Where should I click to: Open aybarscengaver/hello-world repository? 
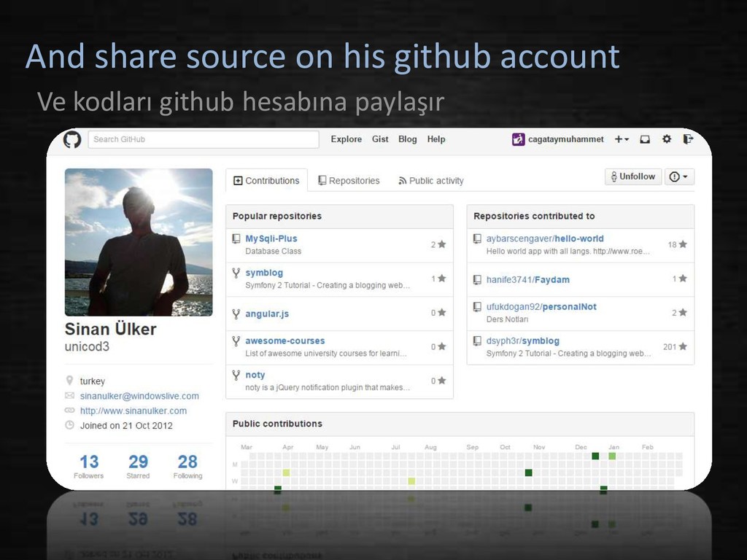pyautogui.click(x=544, y=238)
